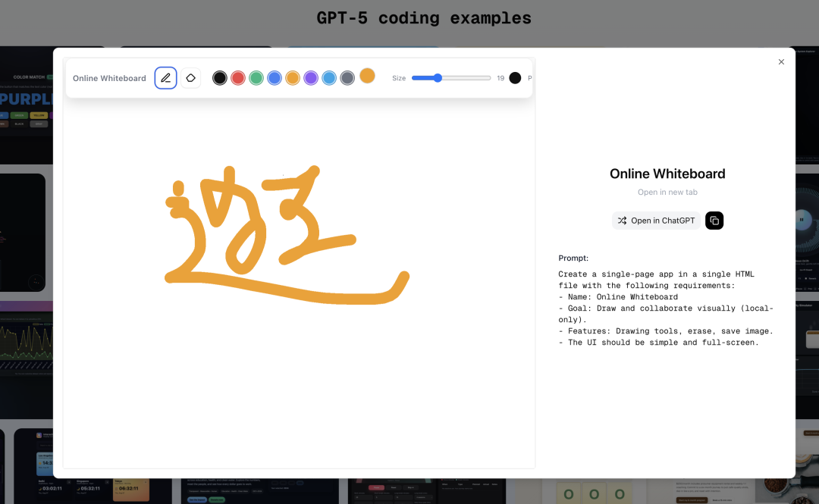This screenshot has height=504, width=819.
Task: Follow the Open in new tab link
Action: point(667,193)
